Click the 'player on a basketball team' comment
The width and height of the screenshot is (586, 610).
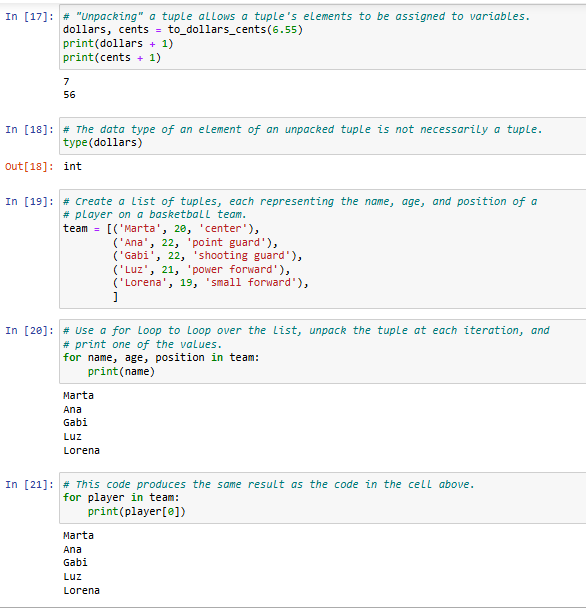click(154, 215)
